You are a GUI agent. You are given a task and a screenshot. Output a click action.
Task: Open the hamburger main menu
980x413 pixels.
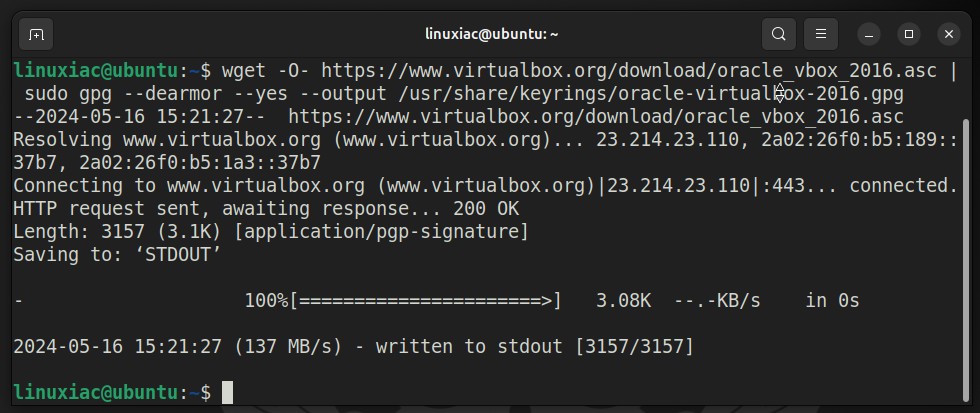[x=821, y=34]
